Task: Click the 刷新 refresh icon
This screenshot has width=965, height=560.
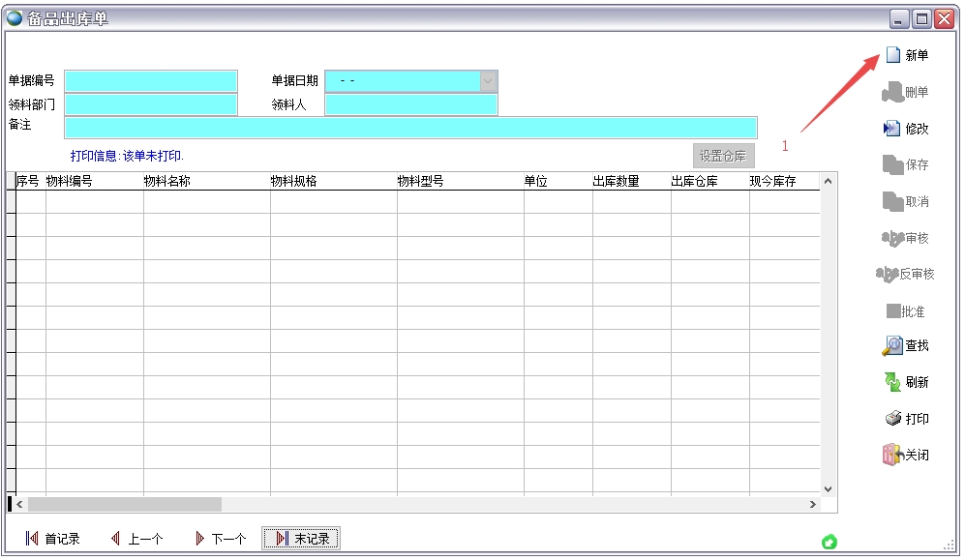Action: click(891, 382)
